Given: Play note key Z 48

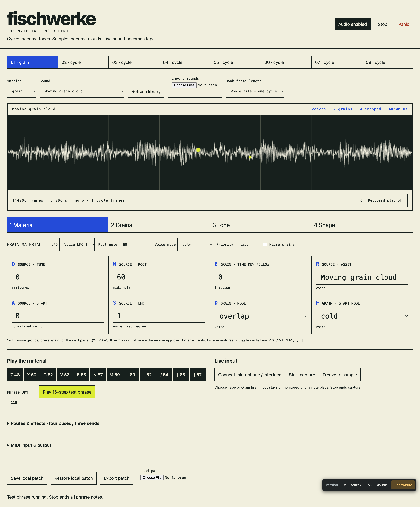Looking at the screenshot, I should [x=15, y=375].
